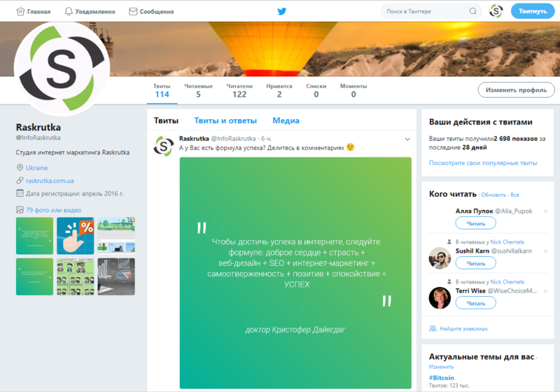This screenshot has width=560, height=392.
Task: Click the Найдите знакомых people icon
Action: pyautogui.click(x=433, y=328)
